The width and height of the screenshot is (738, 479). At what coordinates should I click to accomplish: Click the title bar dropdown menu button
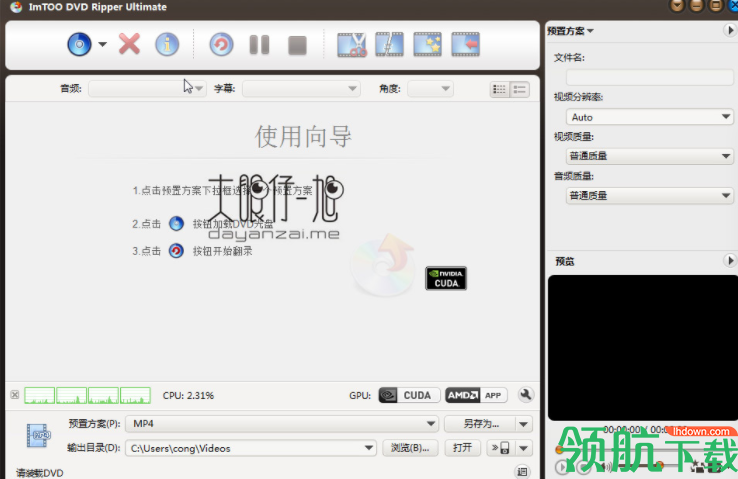coord(677,6)
